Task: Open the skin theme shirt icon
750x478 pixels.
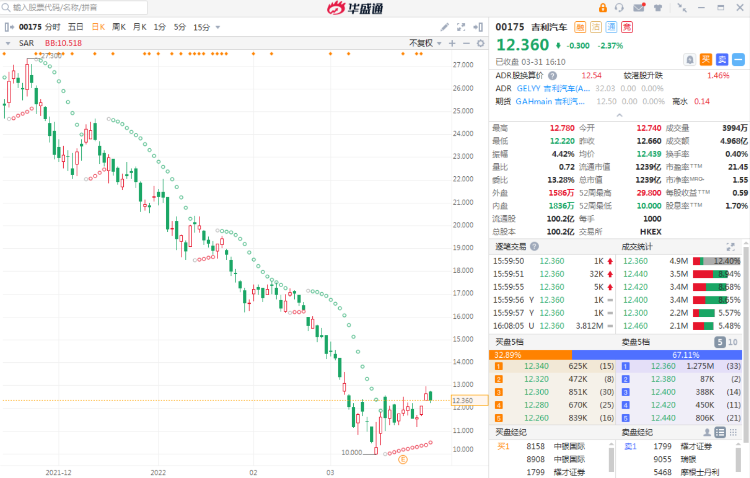Action: tap(658, 8)
